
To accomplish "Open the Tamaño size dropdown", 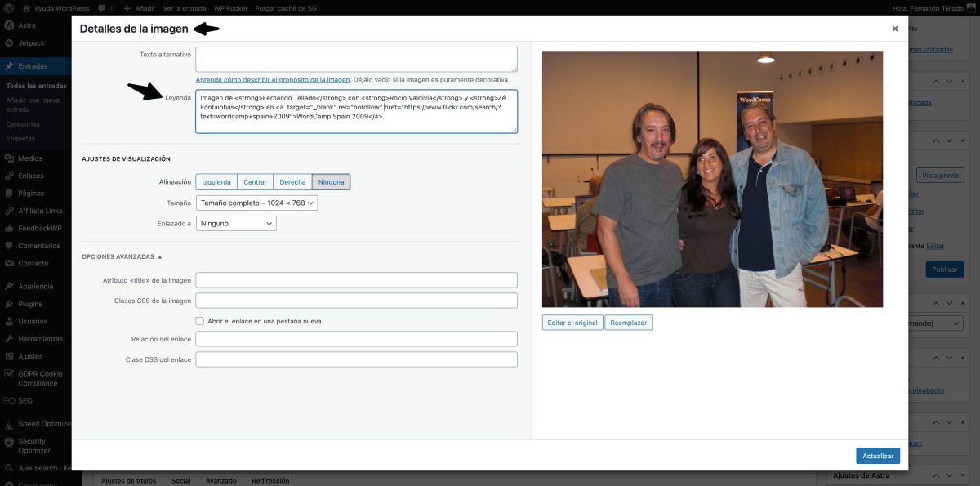I will click(256, 203).
